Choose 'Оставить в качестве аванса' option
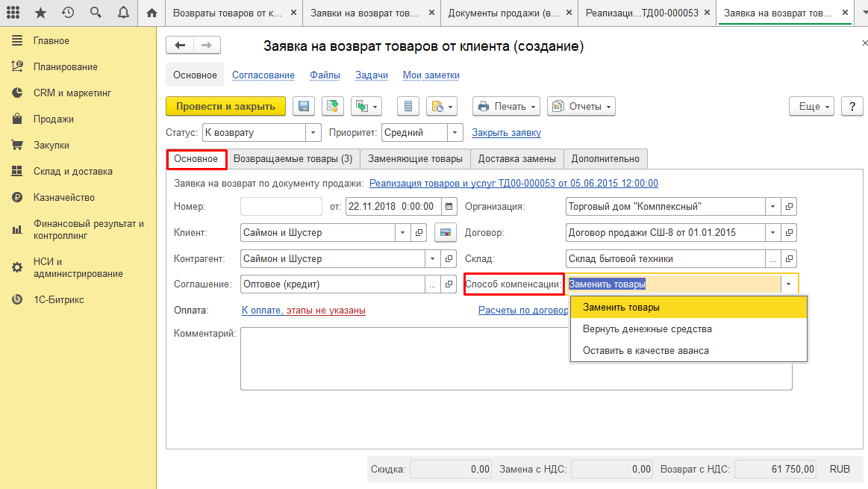 646,351
